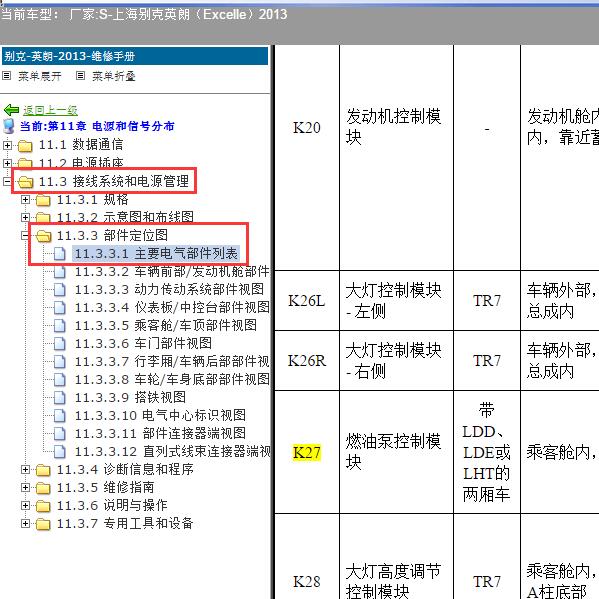
Task: Click the 燃油泵控制模块 table cell
Action: tap(396, 452)
